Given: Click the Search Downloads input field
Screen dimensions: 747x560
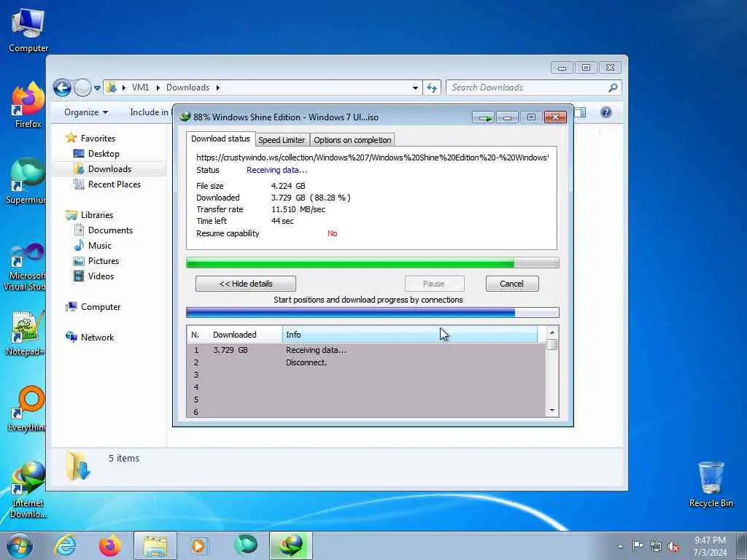Looking at the screenshot, I should (528, 87).
